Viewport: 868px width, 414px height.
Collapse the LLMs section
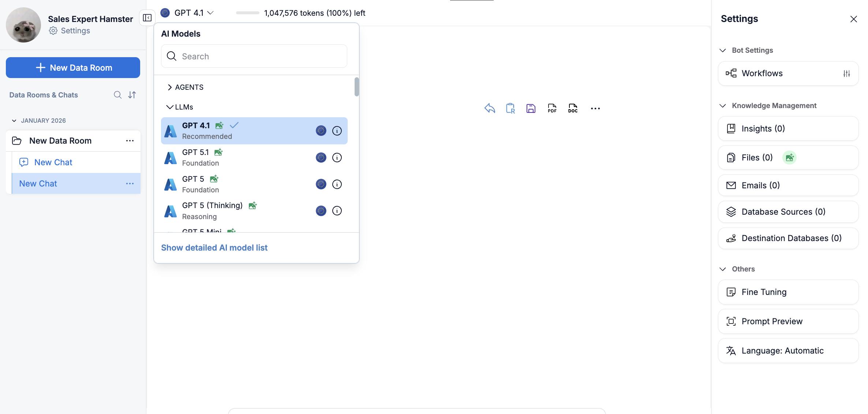[180, 107]
